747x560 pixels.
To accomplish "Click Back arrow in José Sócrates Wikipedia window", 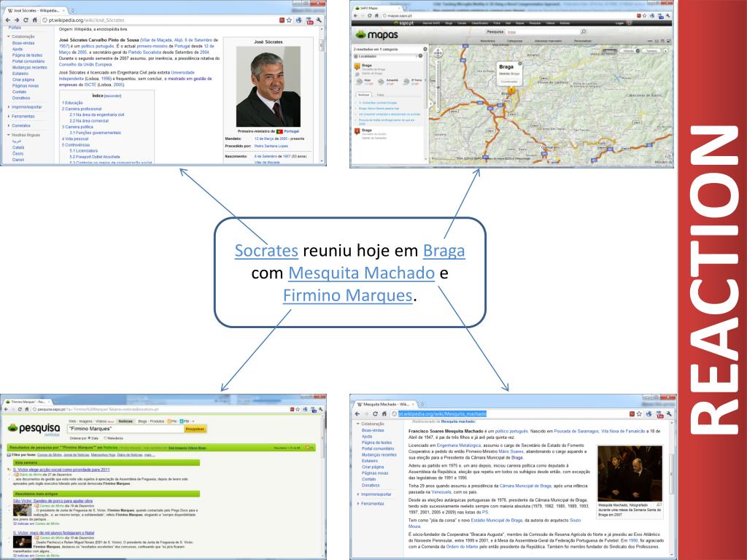I will pos(7,20).
